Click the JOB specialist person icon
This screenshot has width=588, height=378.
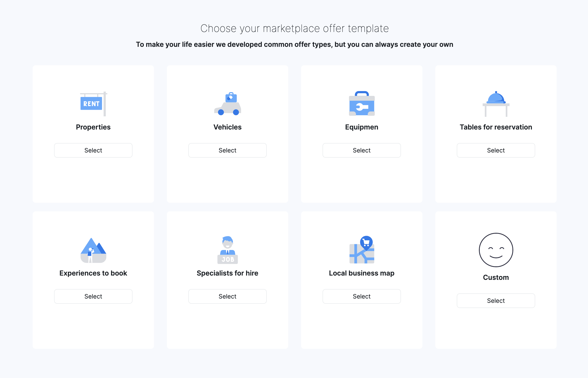tap(227, 250)
